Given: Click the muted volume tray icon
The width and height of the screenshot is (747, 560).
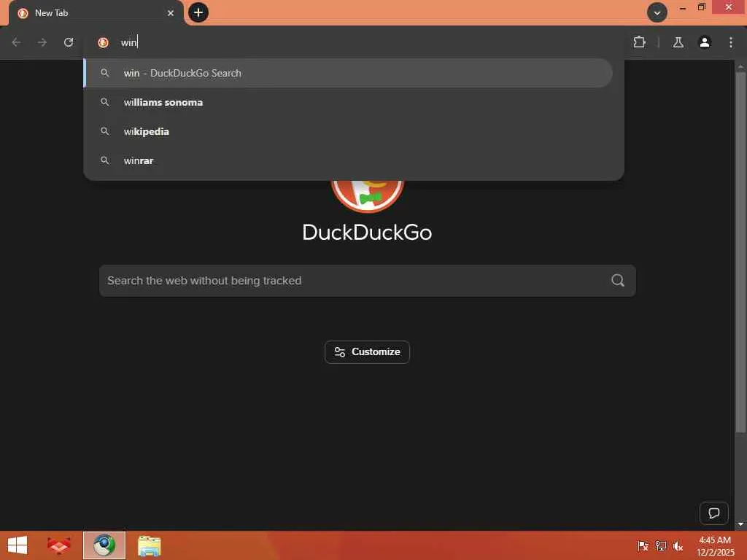Looking at the screenshot, I should pos(678,545).
